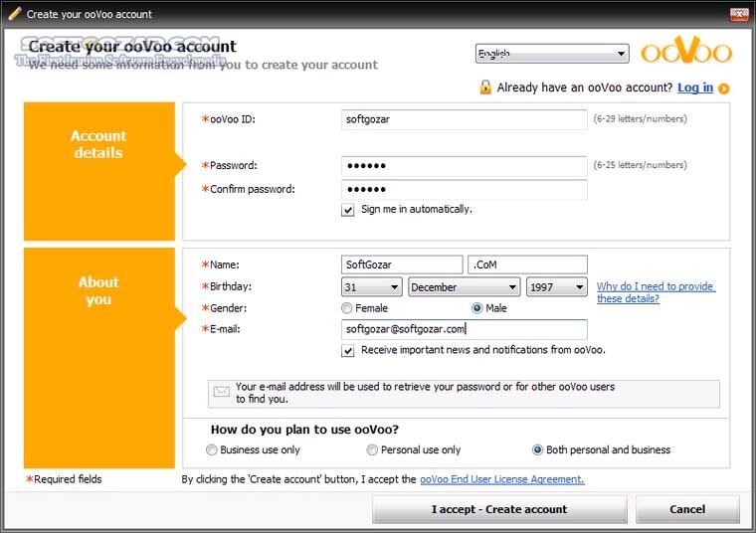Choose Personal use only option

pos(372,449)
